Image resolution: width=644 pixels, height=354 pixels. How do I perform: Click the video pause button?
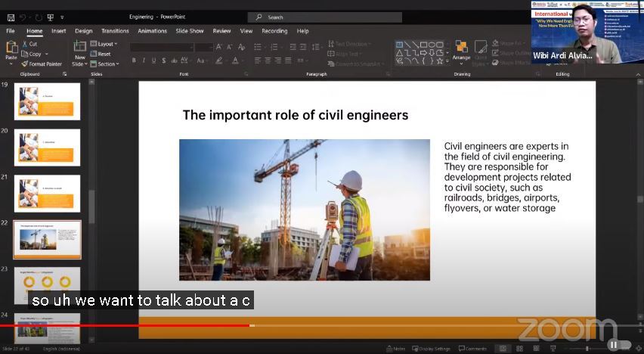[x=613, y=344]
